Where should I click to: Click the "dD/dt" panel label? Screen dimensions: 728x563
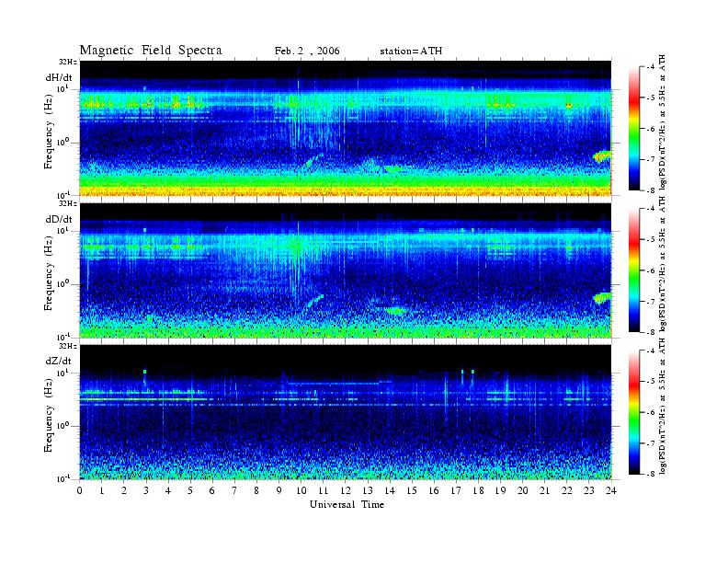(x=59, y=219)
